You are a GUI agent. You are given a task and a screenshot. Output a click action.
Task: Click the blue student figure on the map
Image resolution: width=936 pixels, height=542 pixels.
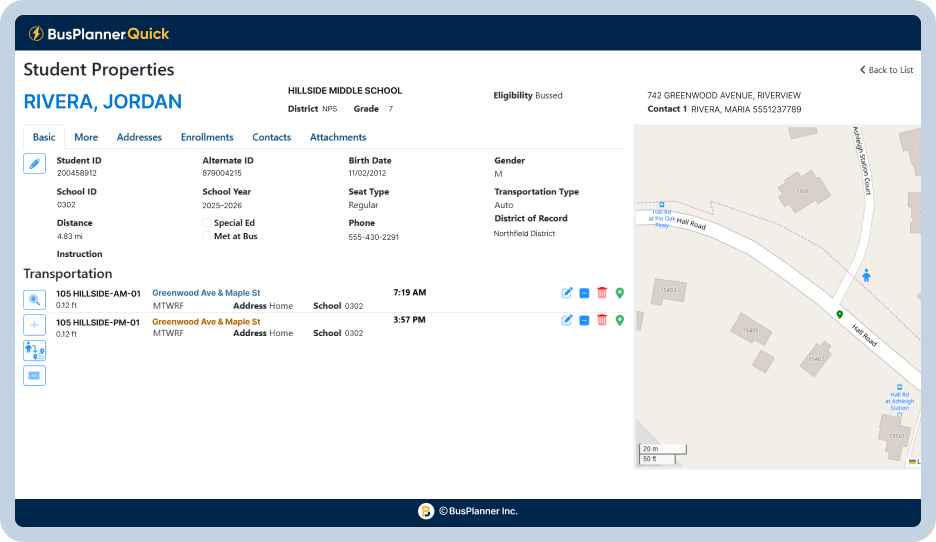click(866, 274)
